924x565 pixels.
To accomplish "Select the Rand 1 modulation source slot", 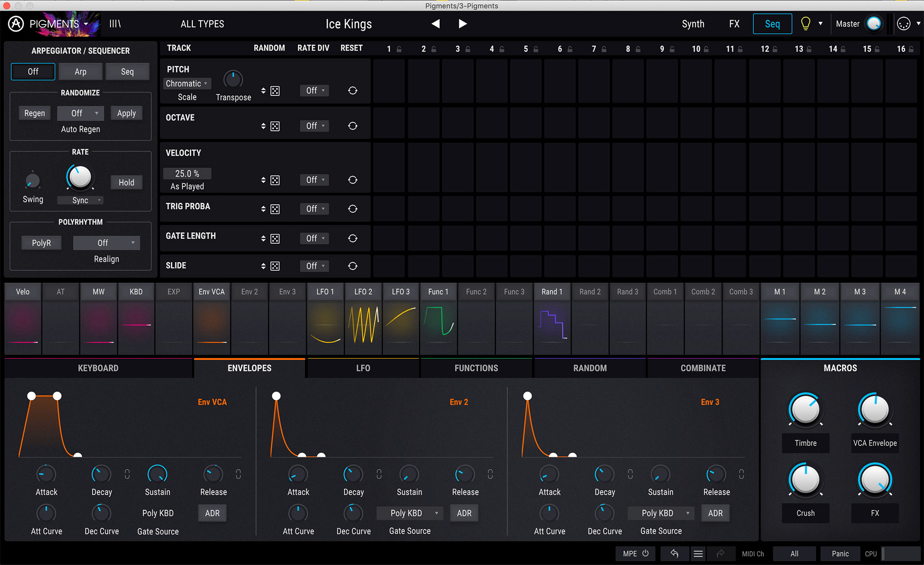I will click(x=552, y=319).
